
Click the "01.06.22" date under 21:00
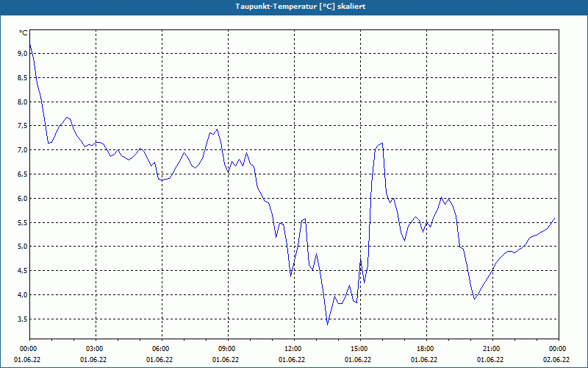(x=490, y=360)
